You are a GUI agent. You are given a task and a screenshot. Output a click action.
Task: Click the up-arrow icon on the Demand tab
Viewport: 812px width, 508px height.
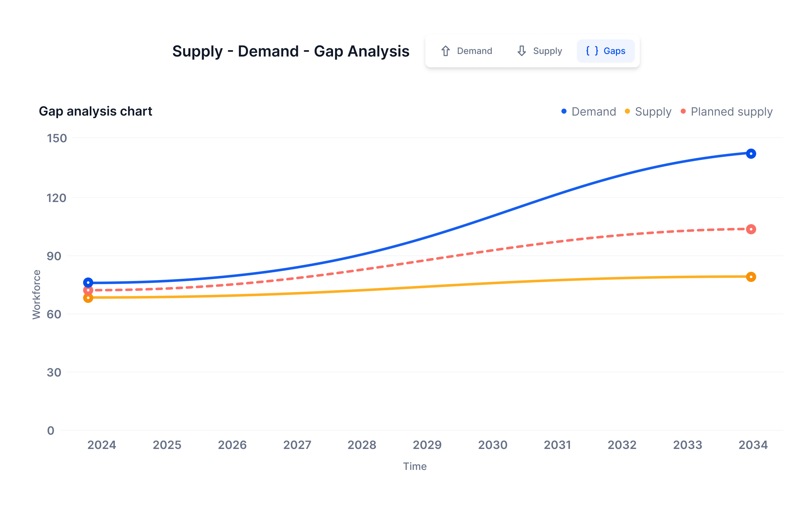[446, 51]
